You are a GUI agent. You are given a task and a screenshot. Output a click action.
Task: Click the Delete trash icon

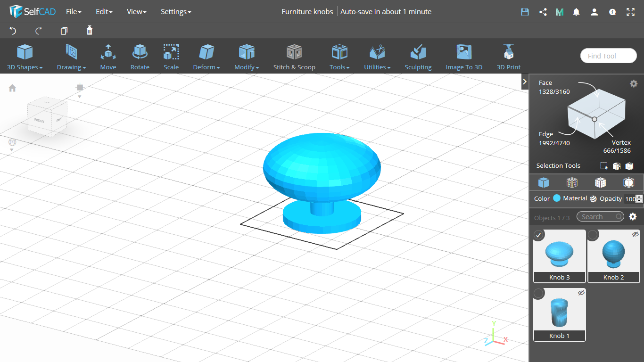[90, 31]
